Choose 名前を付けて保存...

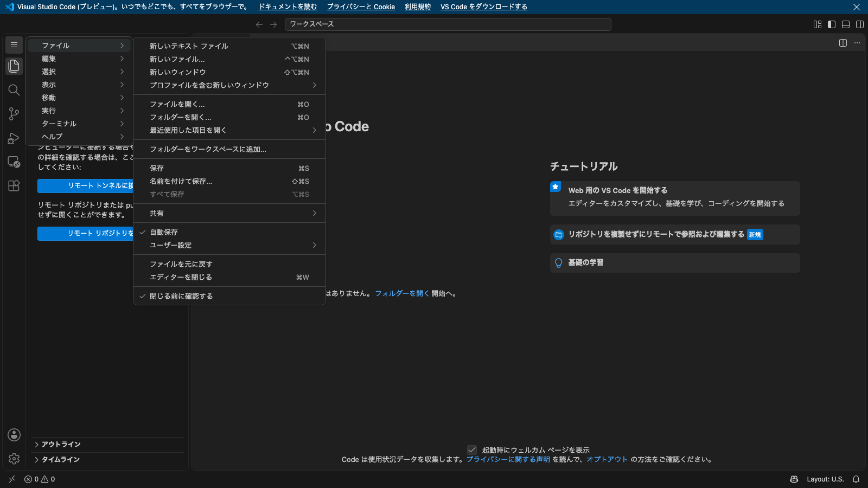click(229, 181)
